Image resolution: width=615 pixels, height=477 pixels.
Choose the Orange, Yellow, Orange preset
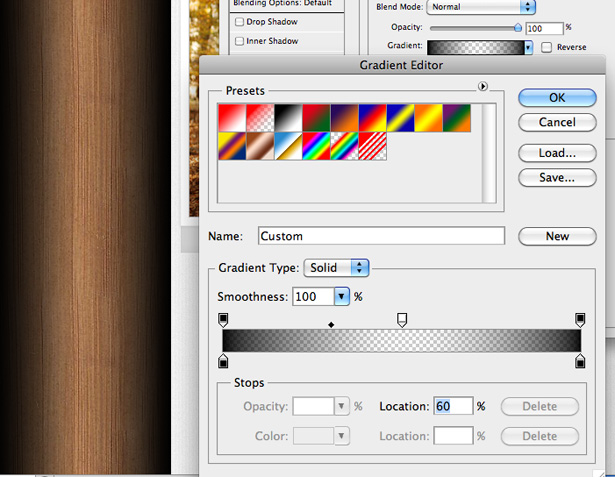point(429,118)
